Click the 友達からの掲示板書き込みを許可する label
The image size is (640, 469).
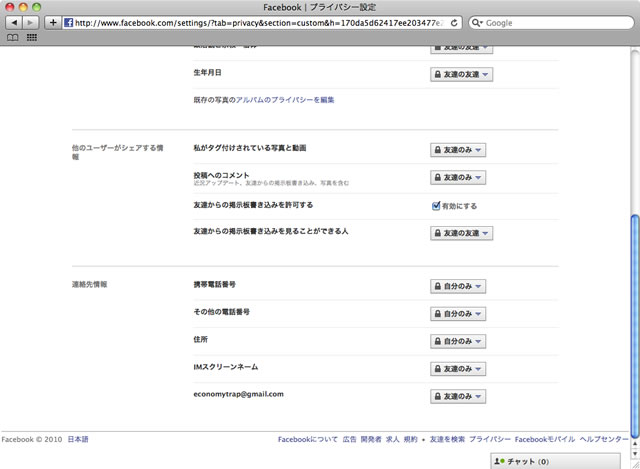[253, 204]
